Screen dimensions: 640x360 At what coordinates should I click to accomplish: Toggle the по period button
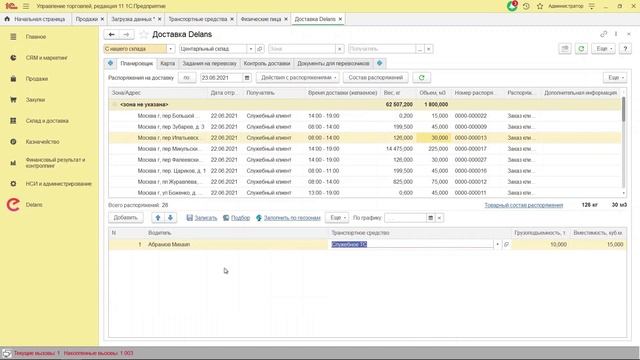187,78
